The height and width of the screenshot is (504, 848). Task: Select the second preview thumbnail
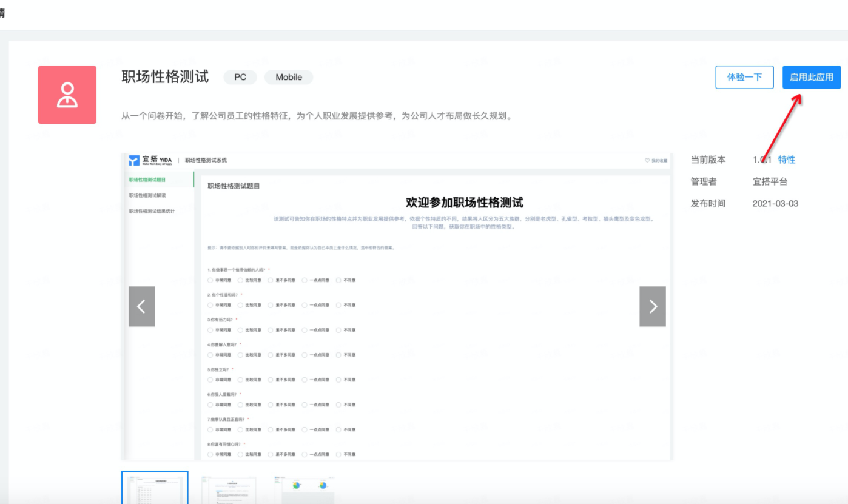click(x=228, y=489)
